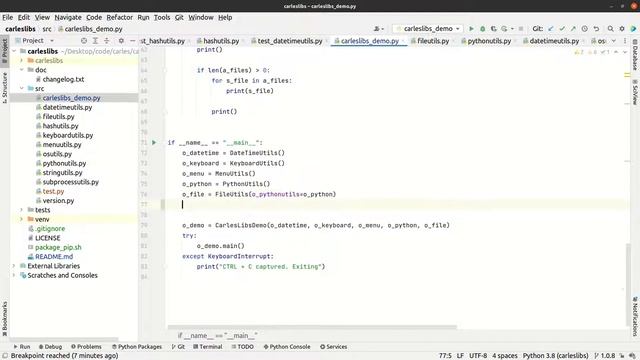Open the Tools menu

[162, 17]
